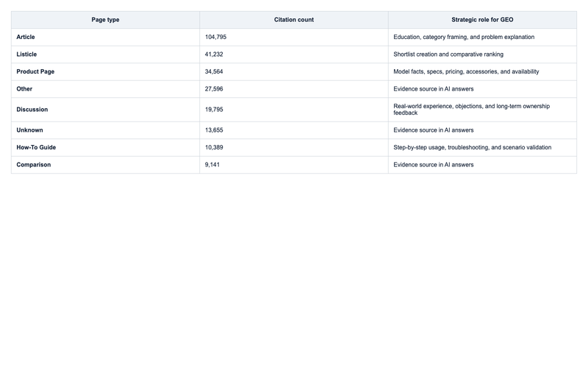
Task: Select the 'Other' page type cell
Action: 105,89
